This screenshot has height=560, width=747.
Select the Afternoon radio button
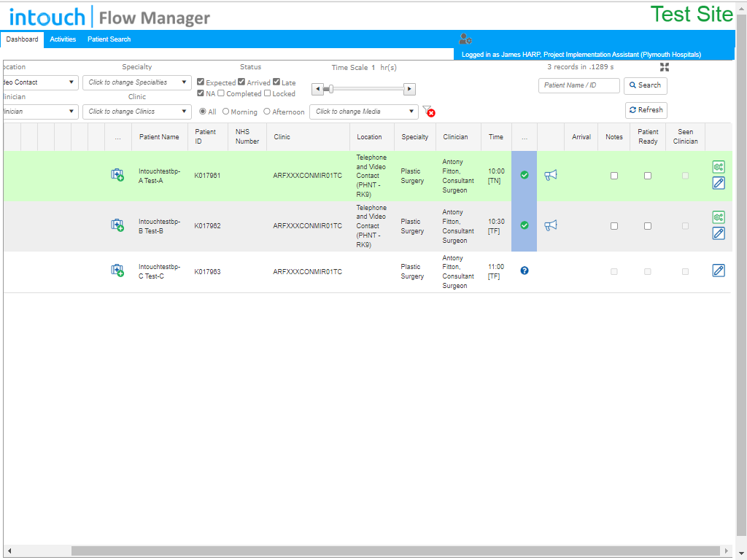(267, 112)
